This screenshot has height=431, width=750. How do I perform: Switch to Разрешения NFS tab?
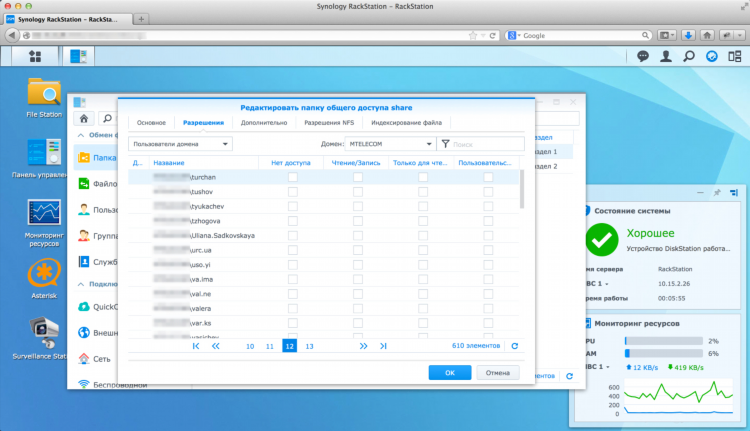[329, 123]
